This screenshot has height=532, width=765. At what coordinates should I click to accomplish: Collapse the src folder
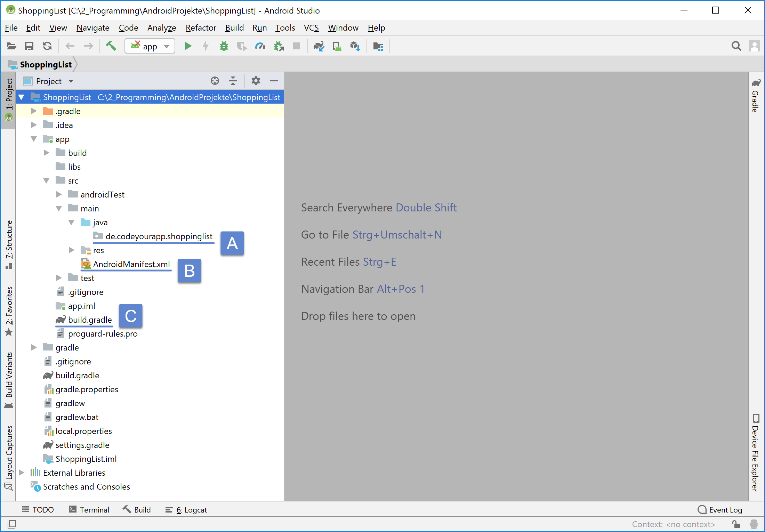pyautogui.click(x=46, y=180)
